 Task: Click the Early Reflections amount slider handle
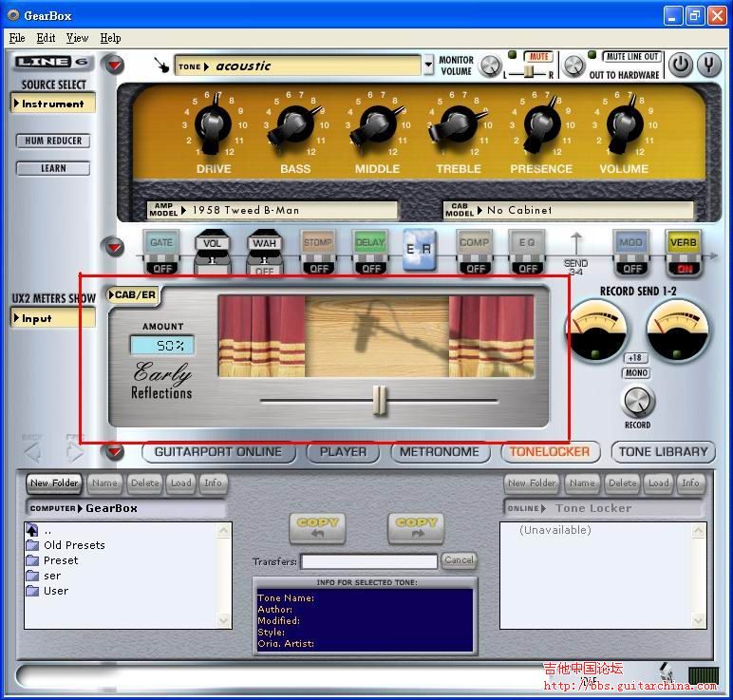click(380, 401)
